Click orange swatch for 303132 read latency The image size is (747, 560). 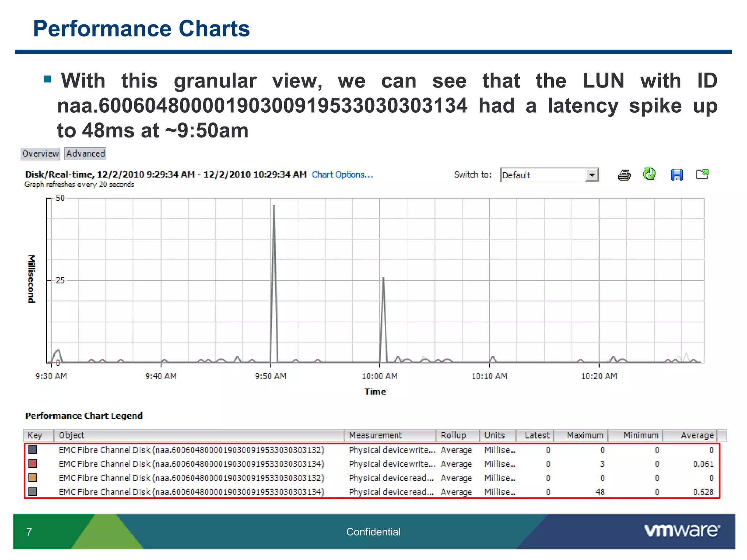(33, 477)
